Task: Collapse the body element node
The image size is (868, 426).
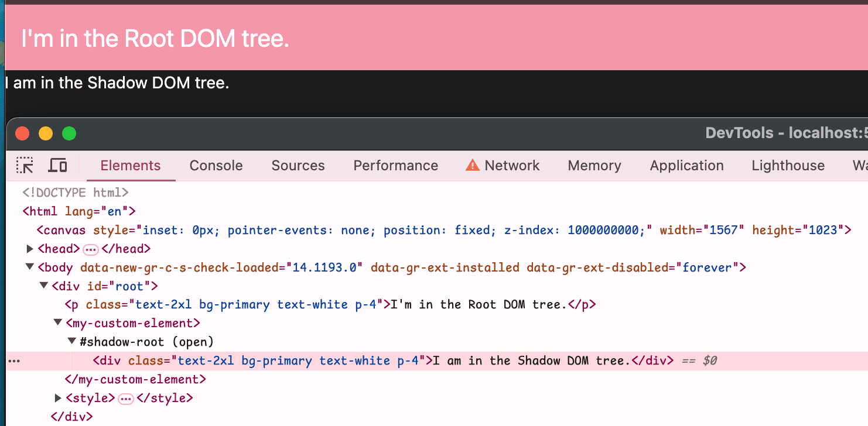Action: [x=30, y=267]
